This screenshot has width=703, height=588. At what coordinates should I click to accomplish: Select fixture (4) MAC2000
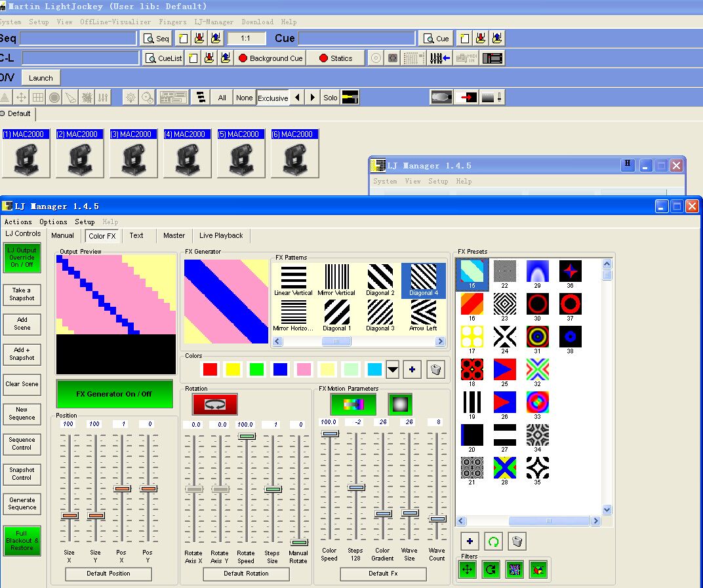tap(188, 153)
